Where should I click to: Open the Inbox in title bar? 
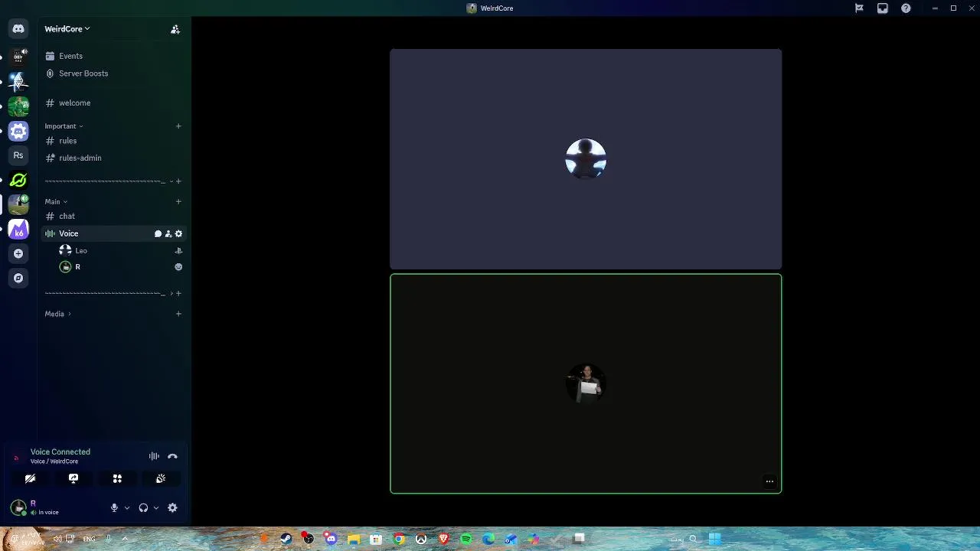click(x=883, y=8)
